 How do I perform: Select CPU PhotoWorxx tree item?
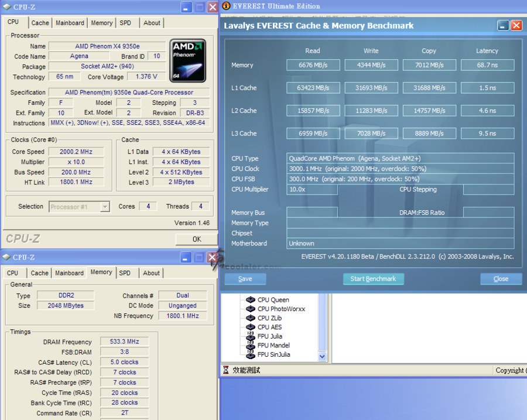click(x=281, y=309)
